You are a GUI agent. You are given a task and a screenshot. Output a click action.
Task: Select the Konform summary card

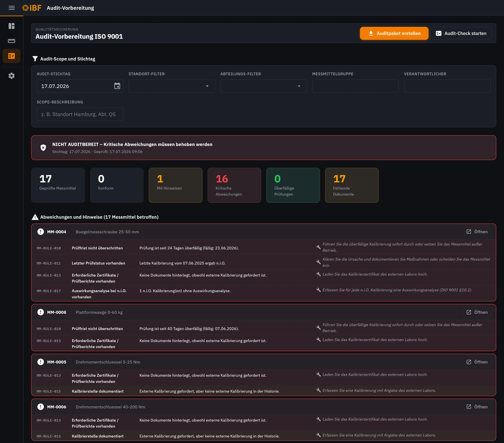[117, 185]
